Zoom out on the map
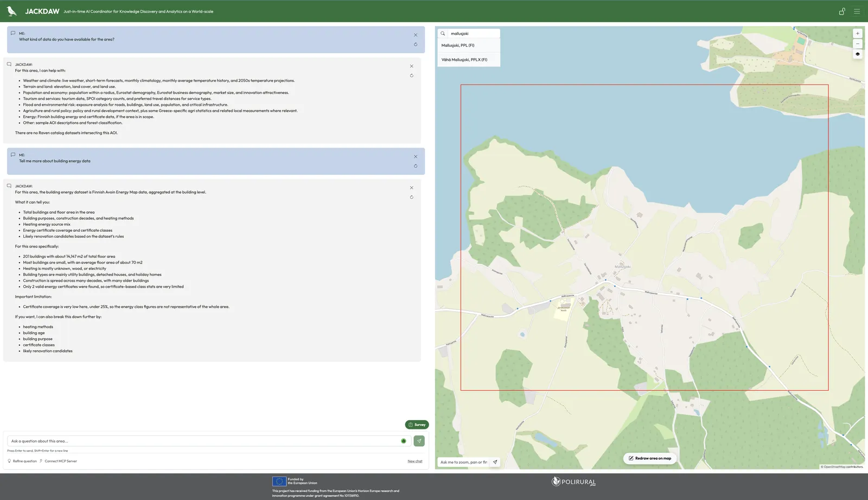 pyautogui.click(x=858, y=43)
